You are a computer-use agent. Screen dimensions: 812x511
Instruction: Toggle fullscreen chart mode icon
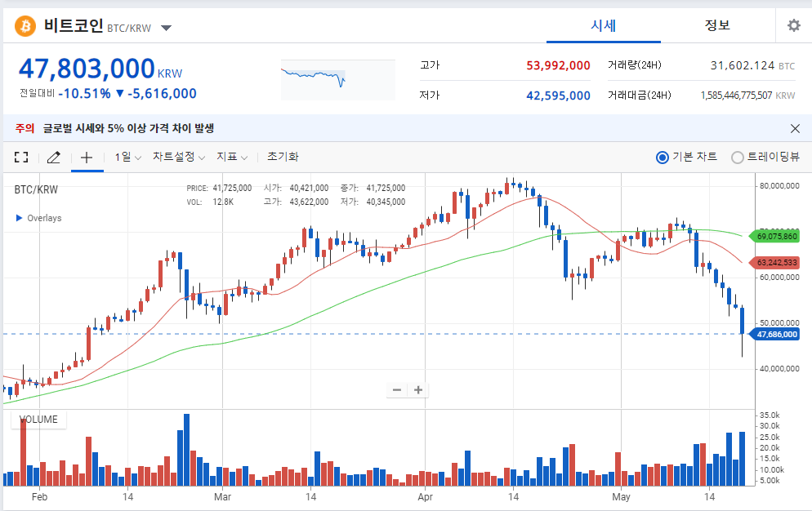(21, 158)
